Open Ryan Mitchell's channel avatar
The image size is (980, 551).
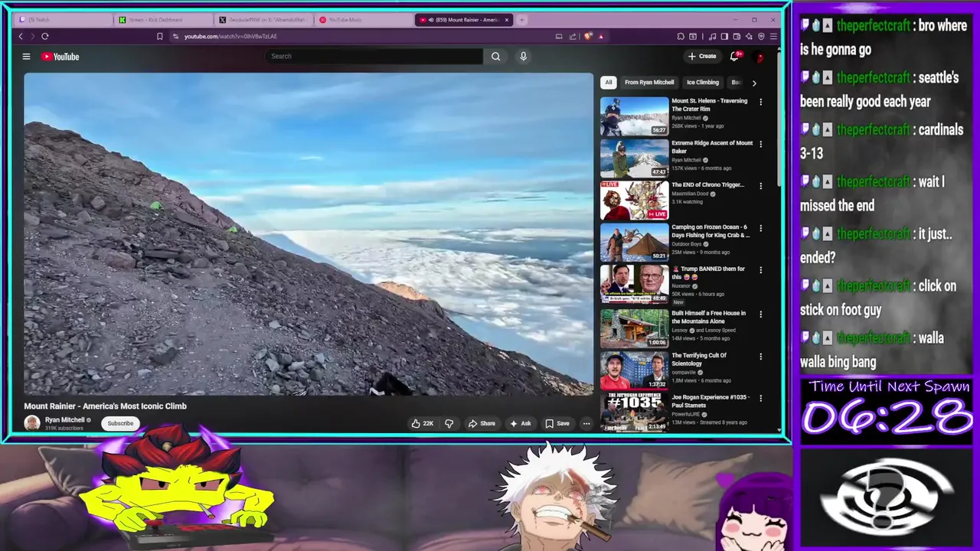click(32, 423)
